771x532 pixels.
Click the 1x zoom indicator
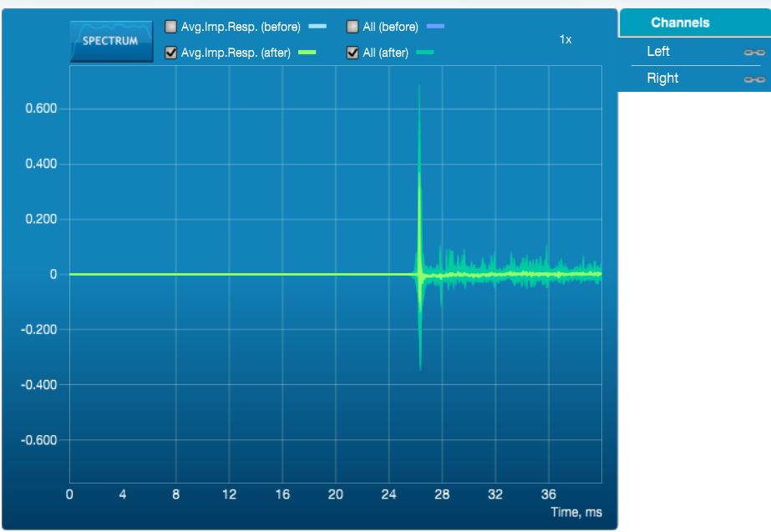(x=566, y=39)
